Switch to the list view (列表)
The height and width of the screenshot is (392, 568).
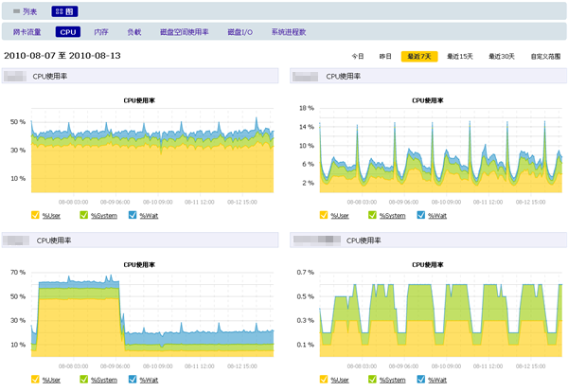25,11
